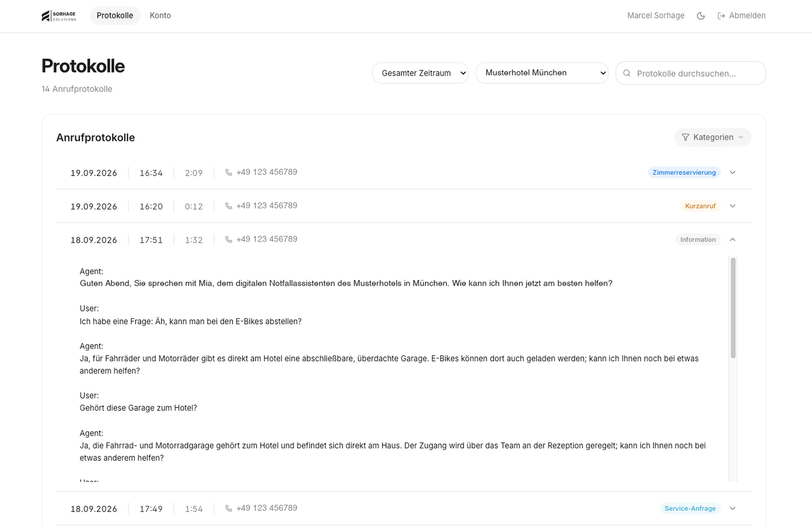Click the Anrufprotokolle card heading
The width and height of the screenshot is (812, 526).
click(x=95, y=138)
